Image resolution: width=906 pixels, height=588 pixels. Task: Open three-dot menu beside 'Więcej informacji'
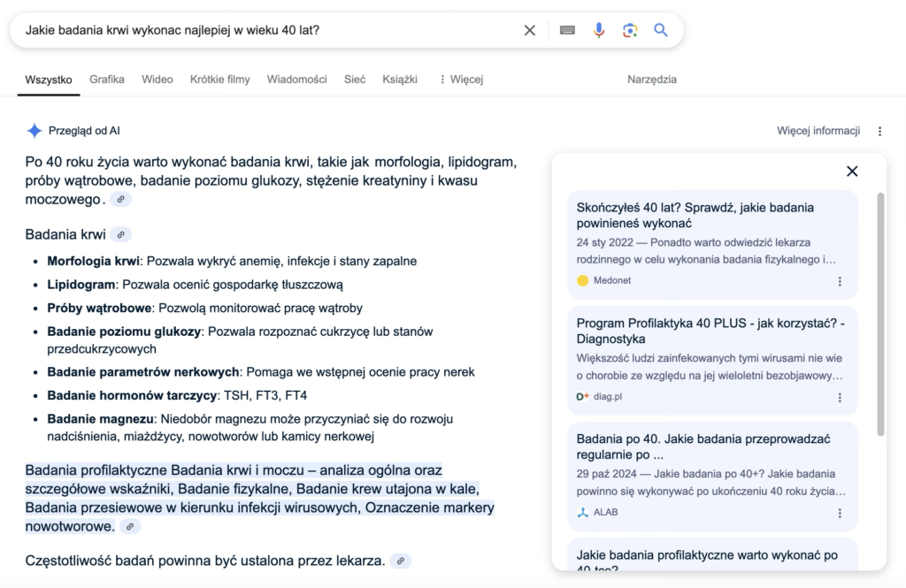click(879, 131)
